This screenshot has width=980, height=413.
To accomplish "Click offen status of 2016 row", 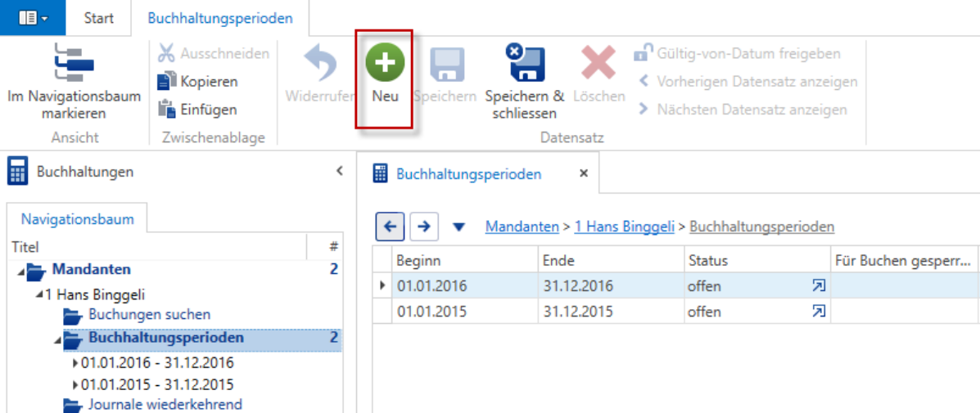I will click(x=704, y=286).
